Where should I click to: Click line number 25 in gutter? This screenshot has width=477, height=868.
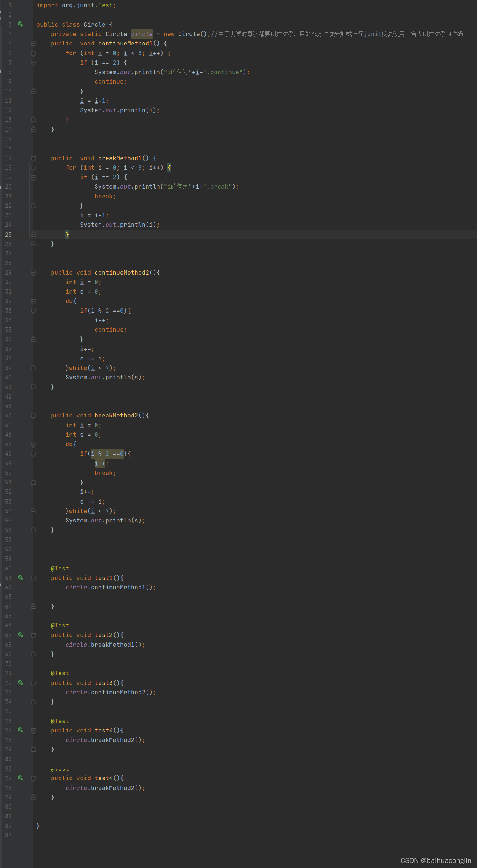click(x=8, y=234)
